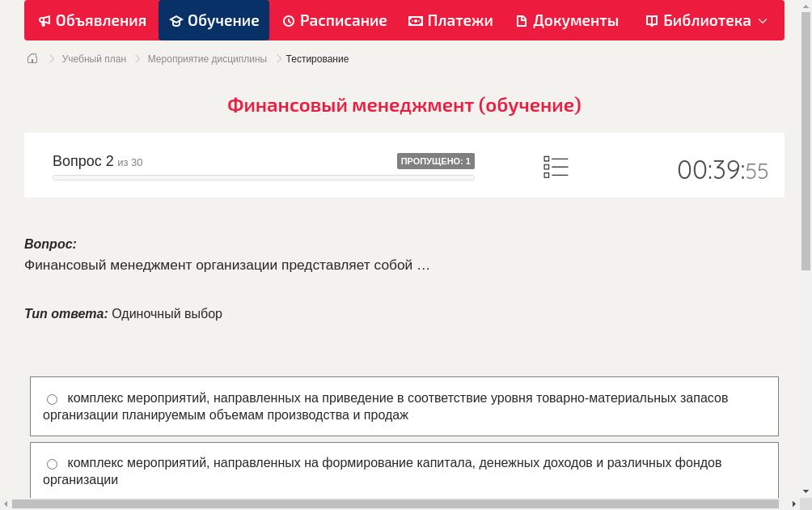This screenshot has height=510, width=812.
Task: Click the question progress bar
Action: coord(263,177)
